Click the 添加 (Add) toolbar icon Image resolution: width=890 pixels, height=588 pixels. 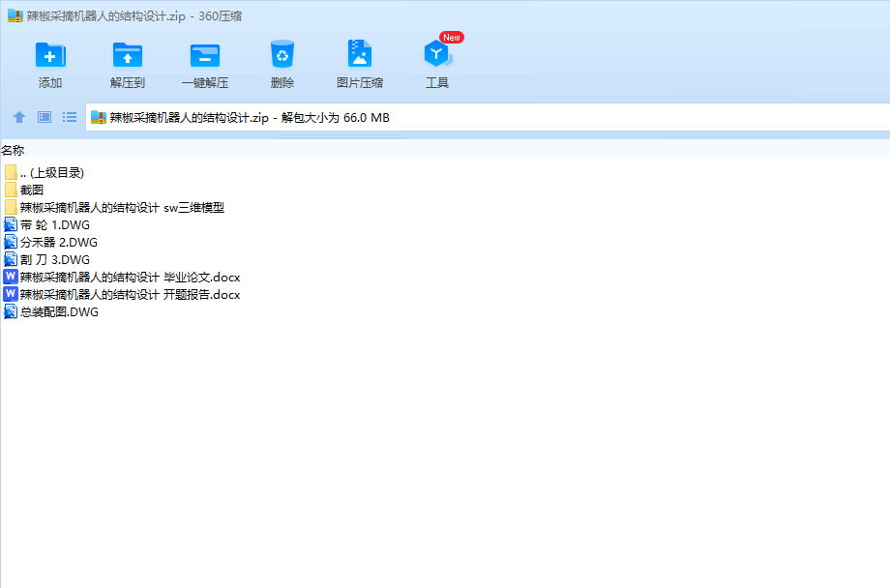click(50, 56)
